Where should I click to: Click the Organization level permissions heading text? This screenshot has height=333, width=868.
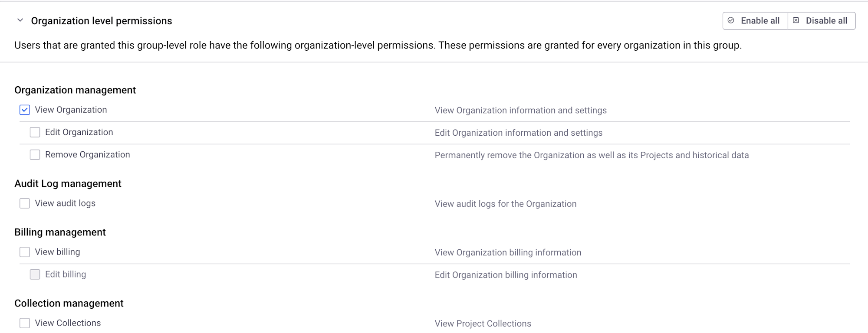point(102,21)
